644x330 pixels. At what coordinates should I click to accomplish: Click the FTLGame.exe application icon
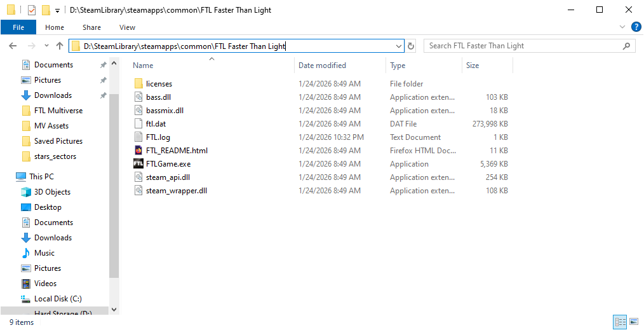(139, 164)
